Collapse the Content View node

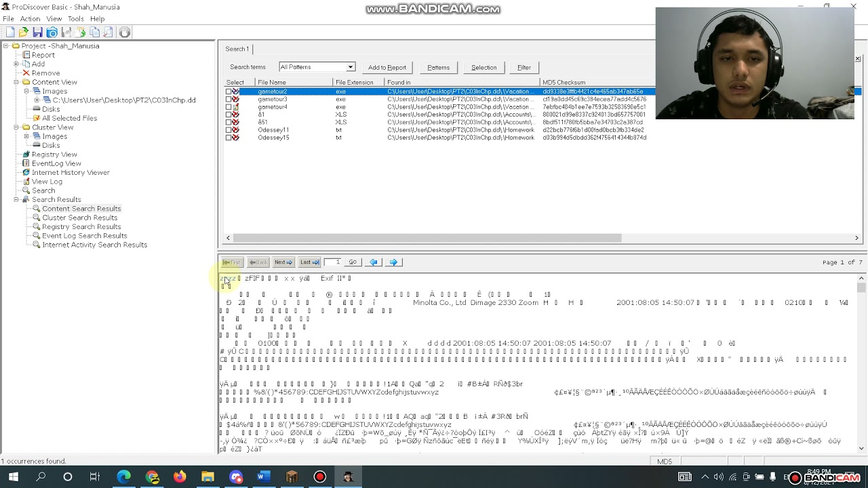coord(16,82)
